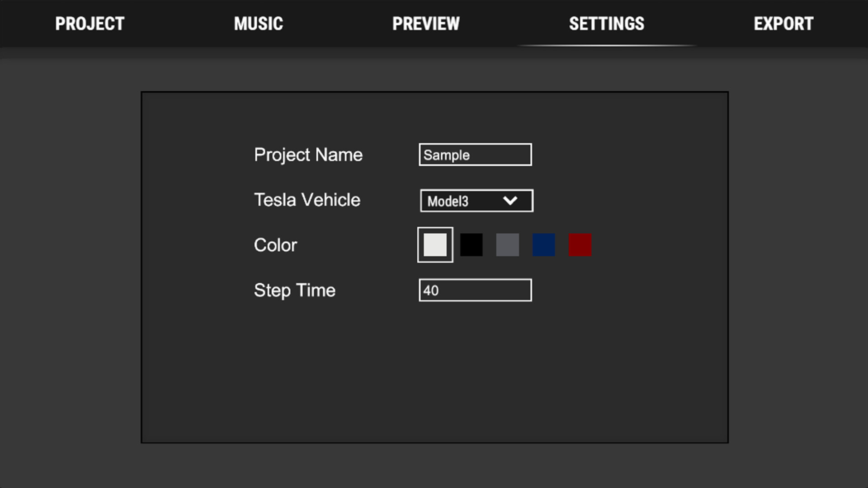Open the MUSIC tab
Screen dimensions: 868x488
(x=259, y=23)
